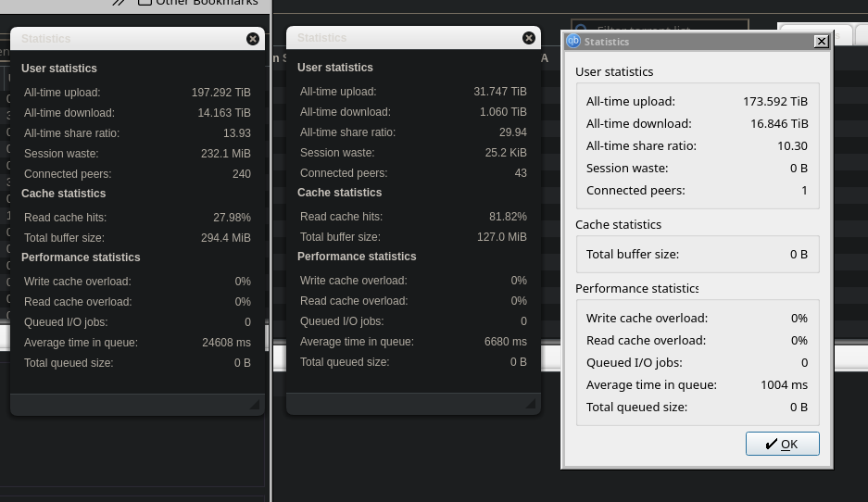Select the 14.163 TiB all-time download value
This screenshot has width=868, height=502.
click(224, 113)
